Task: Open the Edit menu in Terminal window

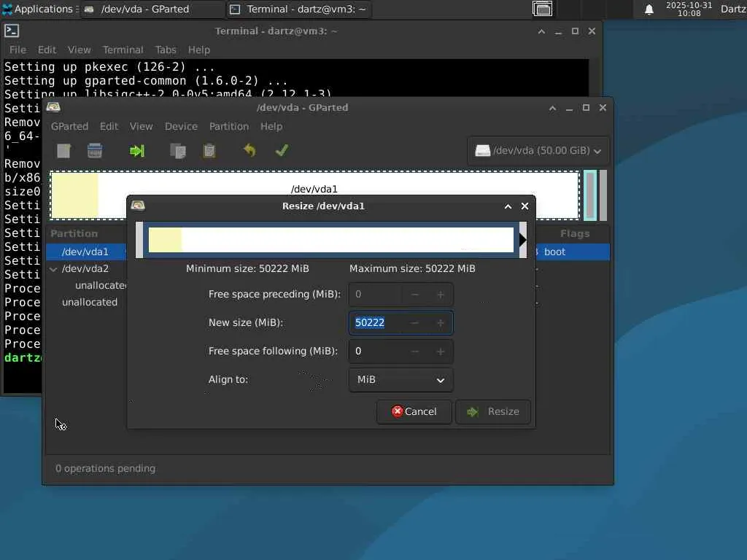Action: (x=47, y=50)
